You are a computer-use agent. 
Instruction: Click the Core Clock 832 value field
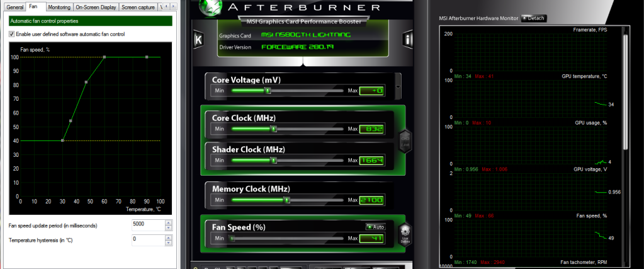click(x=371, y=129)
